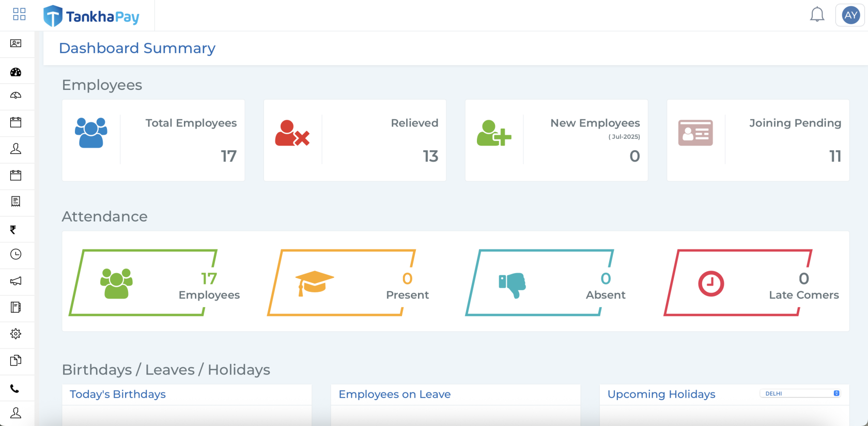Open the notebook icon in the sidebar
Screen dimensions: 868x426
click(x=16, y=307)
